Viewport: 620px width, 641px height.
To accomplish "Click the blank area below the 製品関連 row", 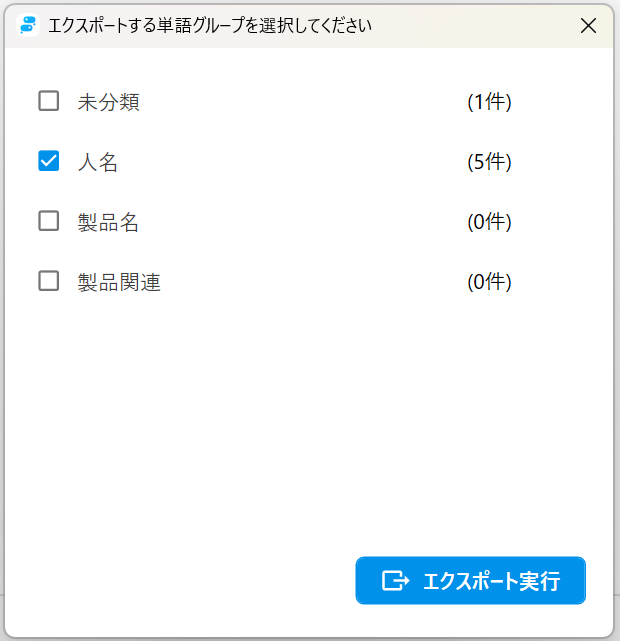I will pos(300,420).
